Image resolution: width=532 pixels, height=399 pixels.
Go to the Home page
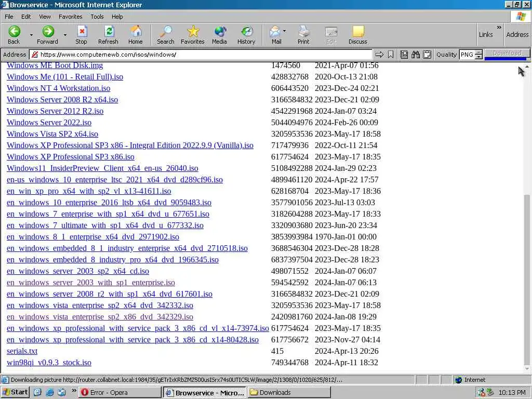coord(136,35)
